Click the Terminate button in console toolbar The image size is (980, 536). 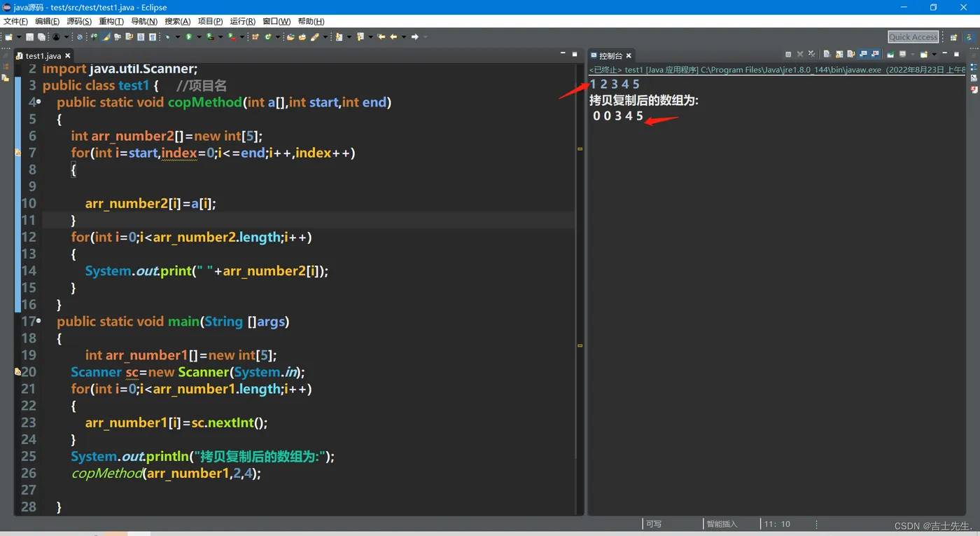tap(788, 55)
